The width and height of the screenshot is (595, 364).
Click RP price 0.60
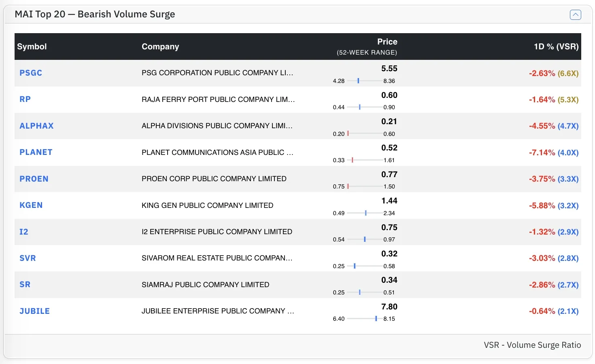[389, 95]
